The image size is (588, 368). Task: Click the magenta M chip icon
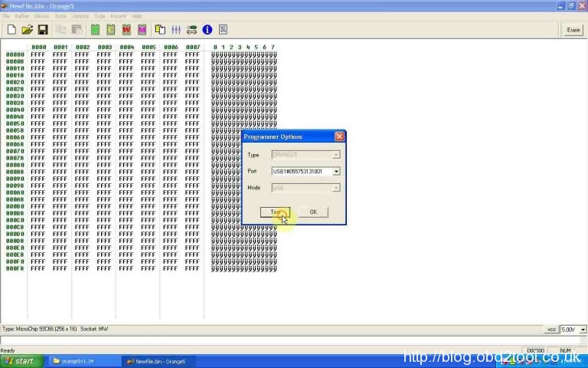click(x=142, y=30)
